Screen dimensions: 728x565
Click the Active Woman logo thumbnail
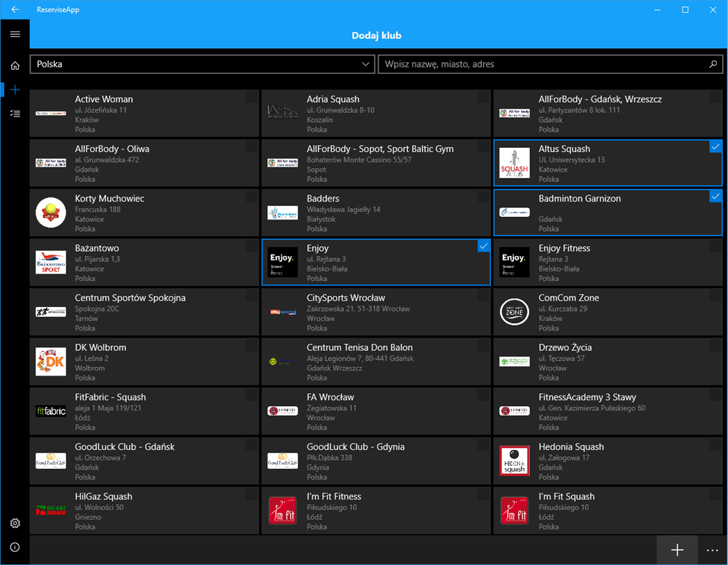click(51, 113)
